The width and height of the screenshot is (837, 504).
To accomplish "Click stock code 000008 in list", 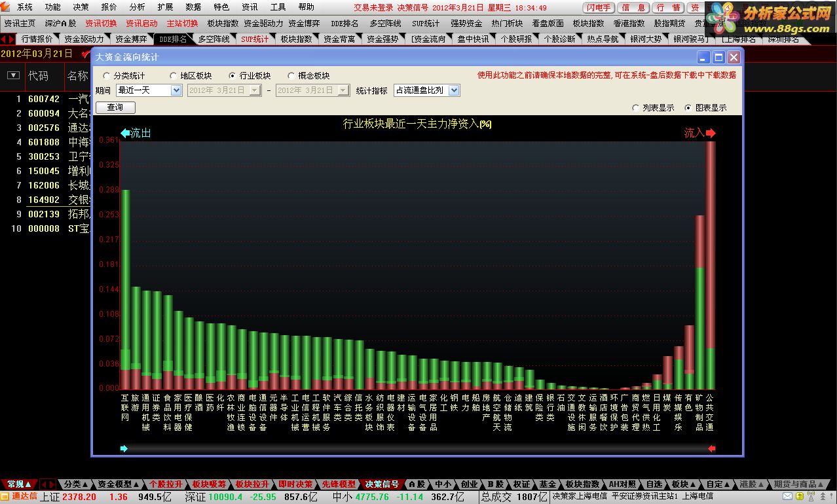I will [x=44, y=228].
